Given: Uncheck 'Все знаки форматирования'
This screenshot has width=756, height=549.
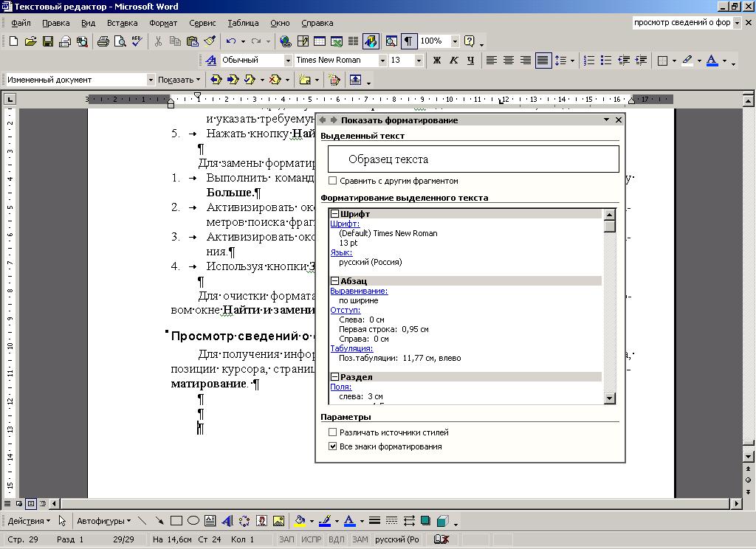Looking at the screenshot, I should tap(333, 446).
